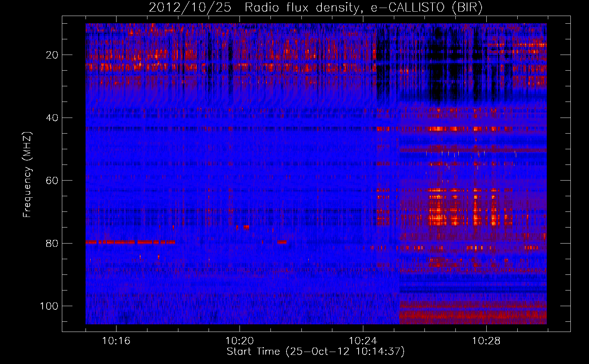Click the 'Start Time (25-Oct-12 10:14:37)' label

pos(316,352)
